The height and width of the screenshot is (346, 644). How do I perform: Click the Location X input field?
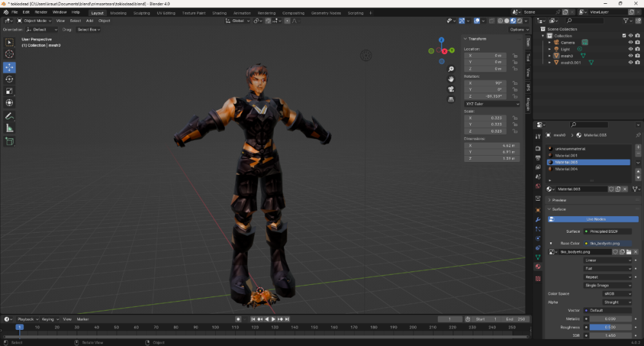click(x=485, y=56)
